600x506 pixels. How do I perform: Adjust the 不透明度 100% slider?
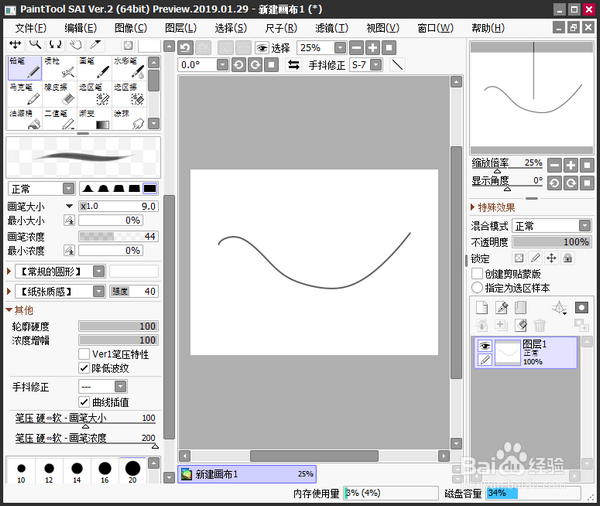point(551,242)
